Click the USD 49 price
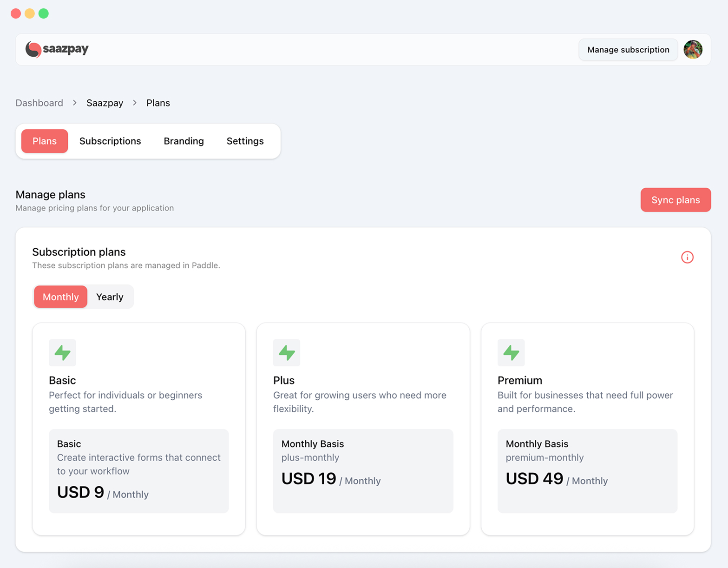The image size is (728, 568). pos(534,479)
